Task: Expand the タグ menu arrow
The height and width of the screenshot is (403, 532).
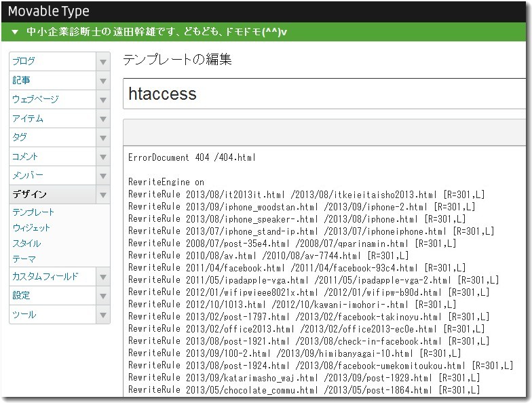Action: (x=103, y=138)
